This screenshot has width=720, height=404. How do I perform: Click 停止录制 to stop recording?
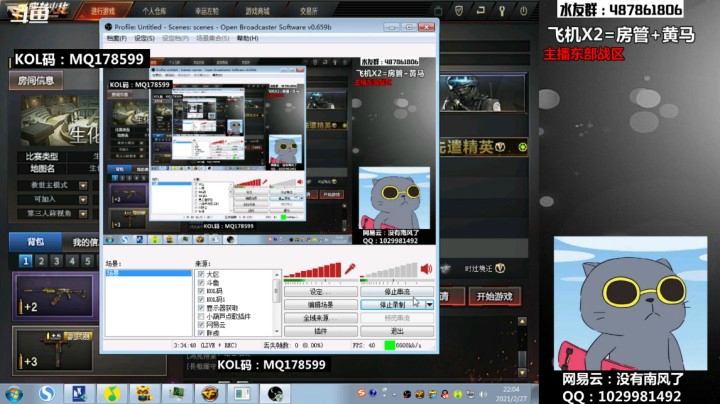pyautogui.click(x=393, y=304)
